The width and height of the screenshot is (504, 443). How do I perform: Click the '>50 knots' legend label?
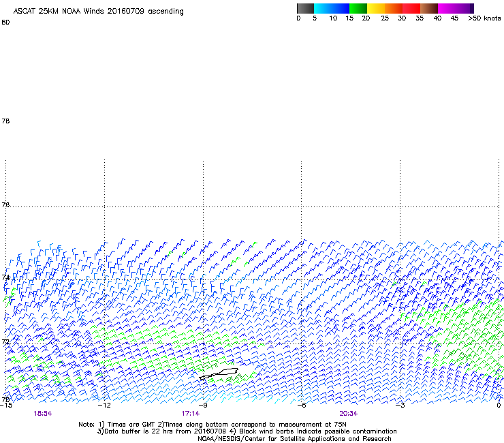pos(484,18)
